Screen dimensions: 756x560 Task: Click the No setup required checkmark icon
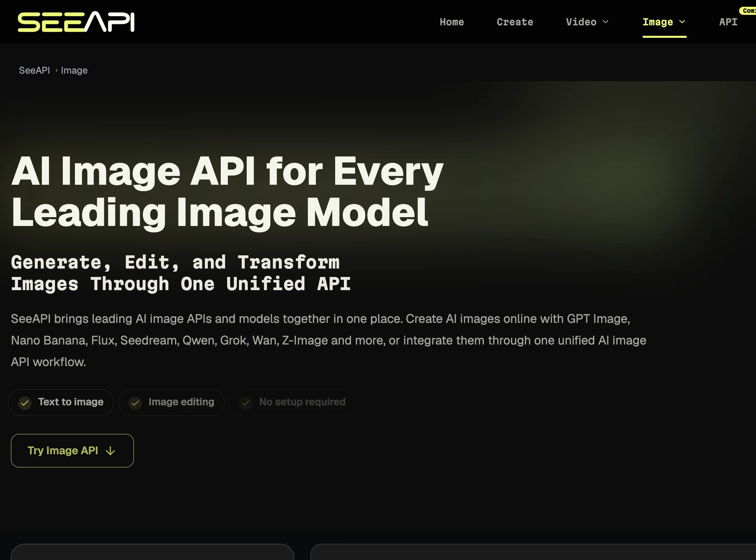[246, 403]
